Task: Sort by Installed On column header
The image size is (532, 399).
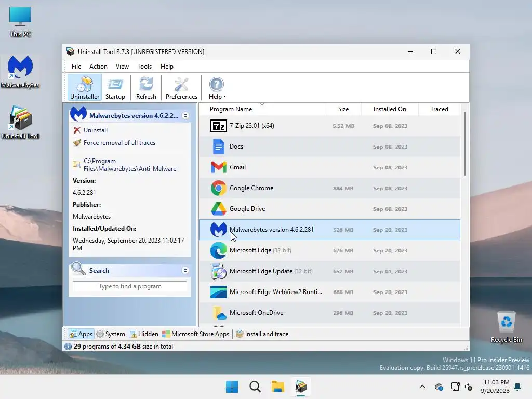Action: click(390, 109)
